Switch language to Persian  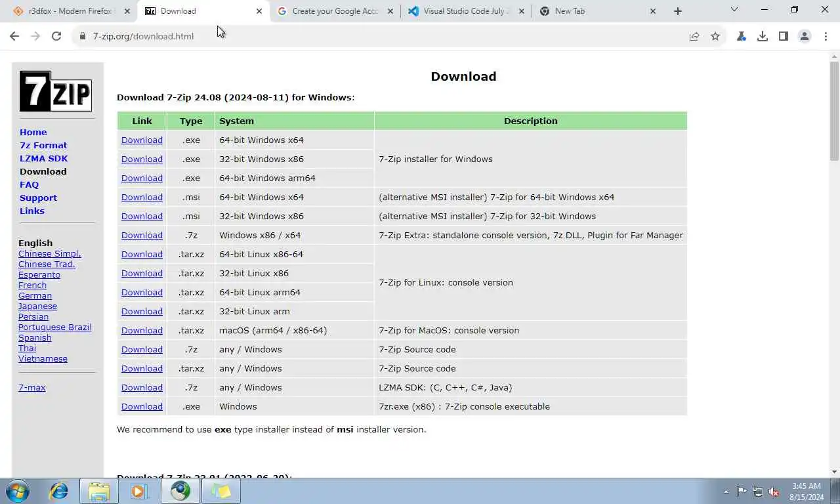coord(33,316)
